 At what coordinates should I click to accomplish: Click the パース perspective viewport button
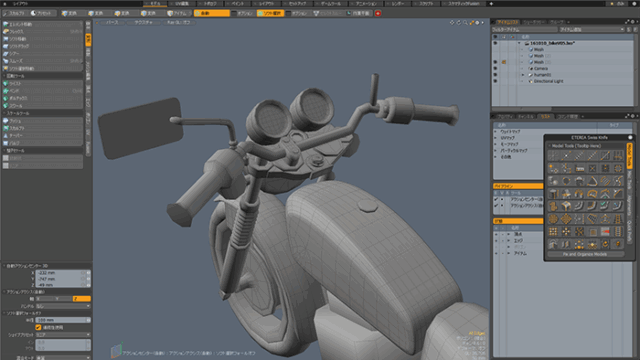click(x=112, y=23)
